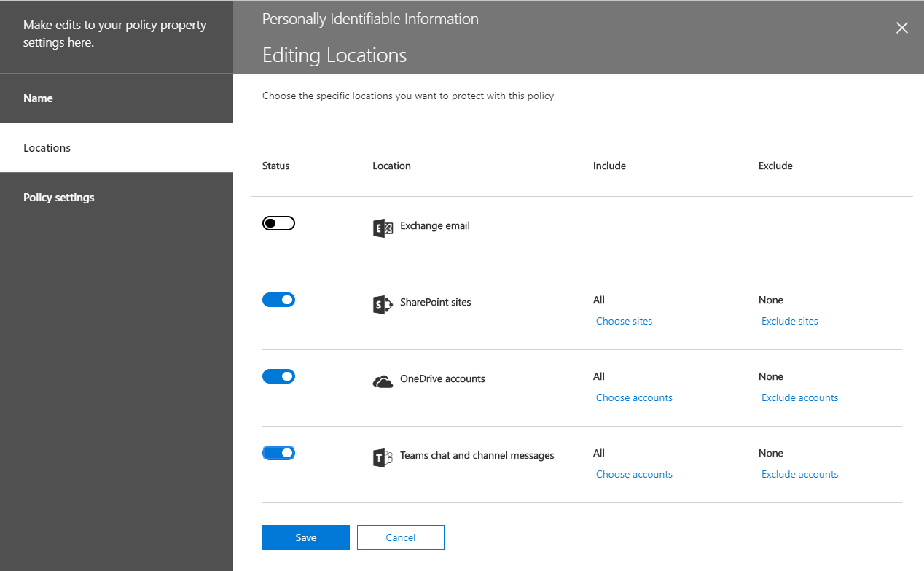Open the Policy settings section
Image resolution: width=924 pixels, height=571 pixels.
pyautogui.click(x=59, y=197)
